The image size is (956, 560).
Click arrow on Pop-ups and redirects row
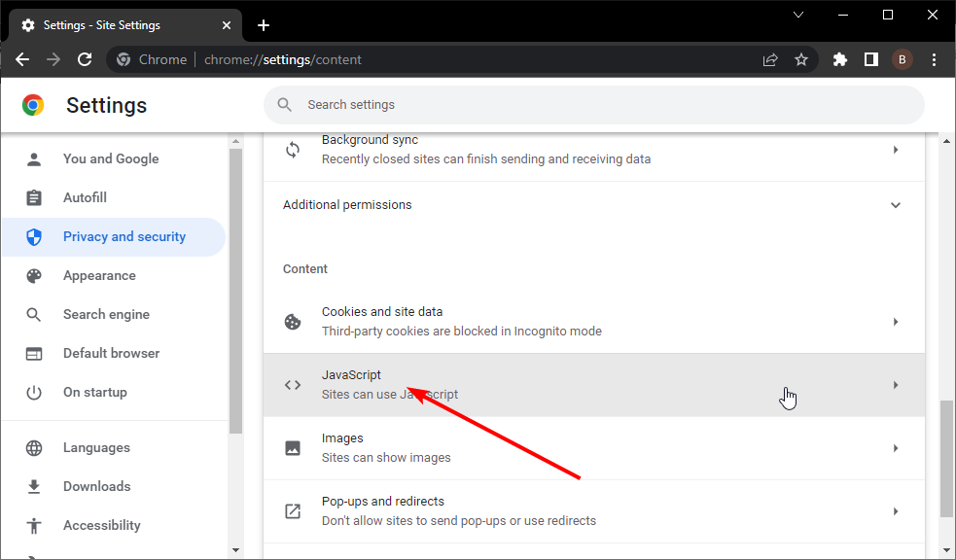(x=896, y=511)
